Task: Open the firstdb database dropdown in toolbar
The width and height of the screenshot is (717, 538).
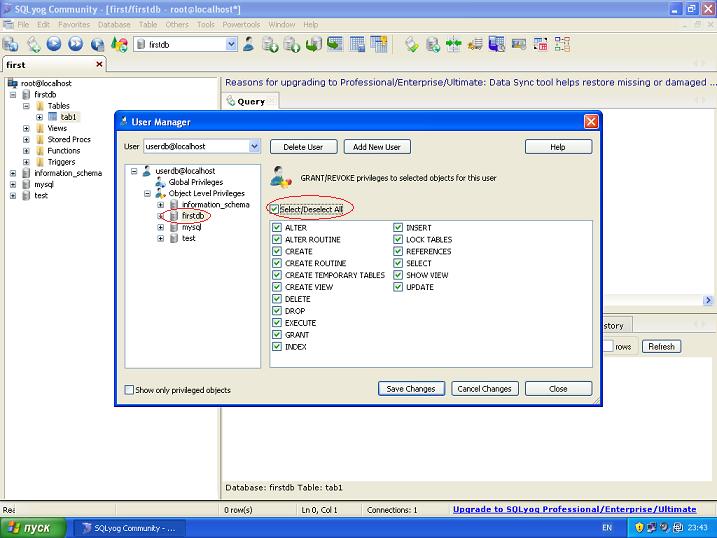Action: [x=231, y=44]
